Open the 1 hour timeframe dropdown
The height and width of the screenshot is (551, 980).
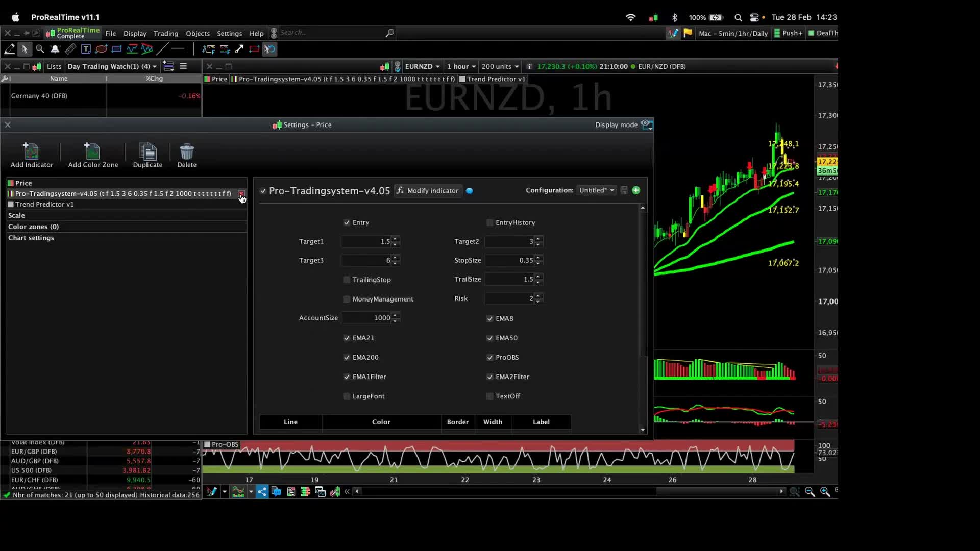[461, 66]
